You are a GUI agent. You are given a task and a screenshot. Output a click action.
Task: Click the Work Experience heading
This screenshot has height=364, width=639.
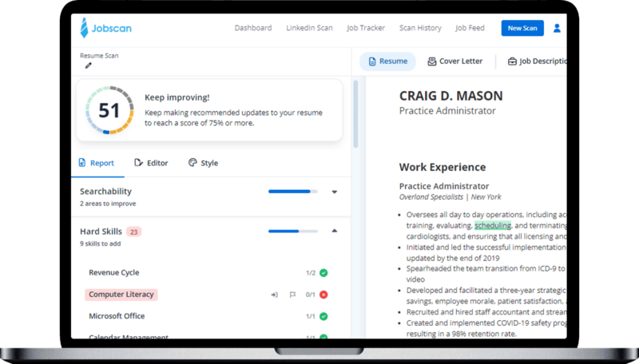(443, 167)
